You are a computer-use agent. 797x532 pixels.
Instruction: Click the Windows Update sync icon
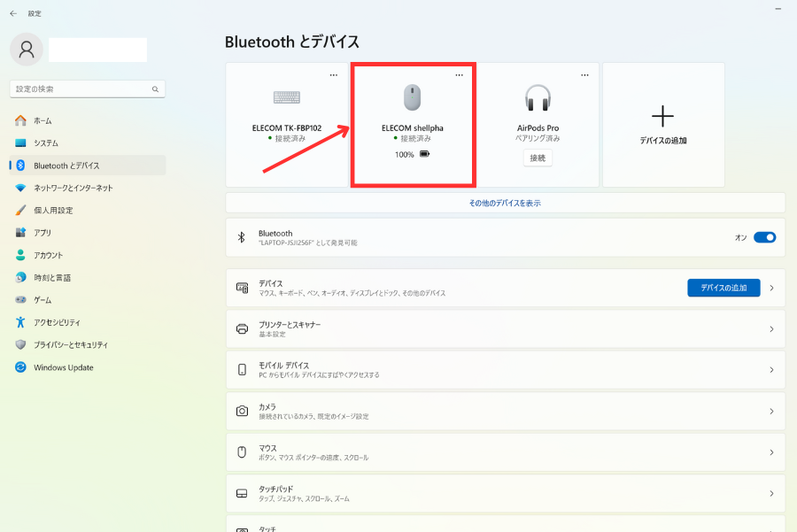20,366
